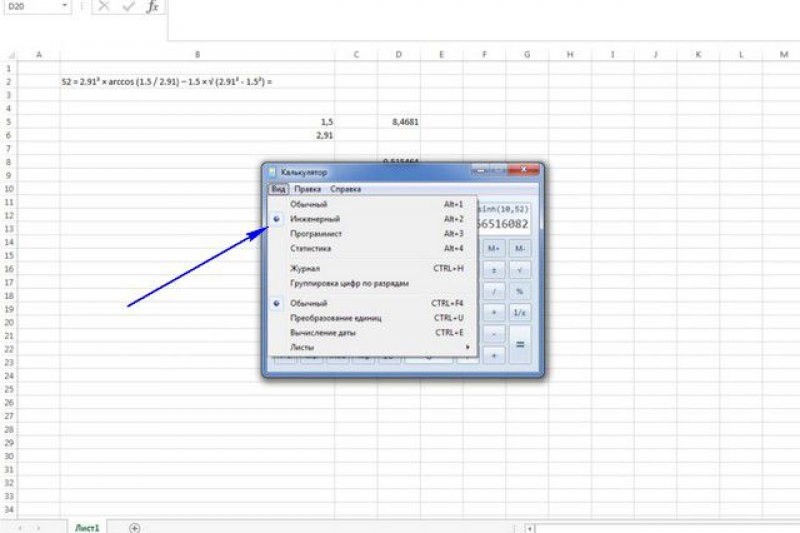
Task: Select row 34 header
Action: pyautogui.click(x=9, y=510)
